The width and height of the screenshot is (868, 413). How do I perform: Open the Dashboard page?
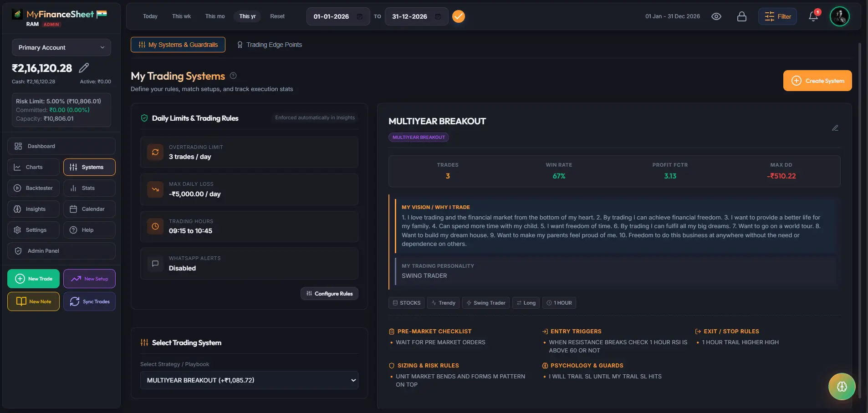pyautogui.click(x=61, y=146)
